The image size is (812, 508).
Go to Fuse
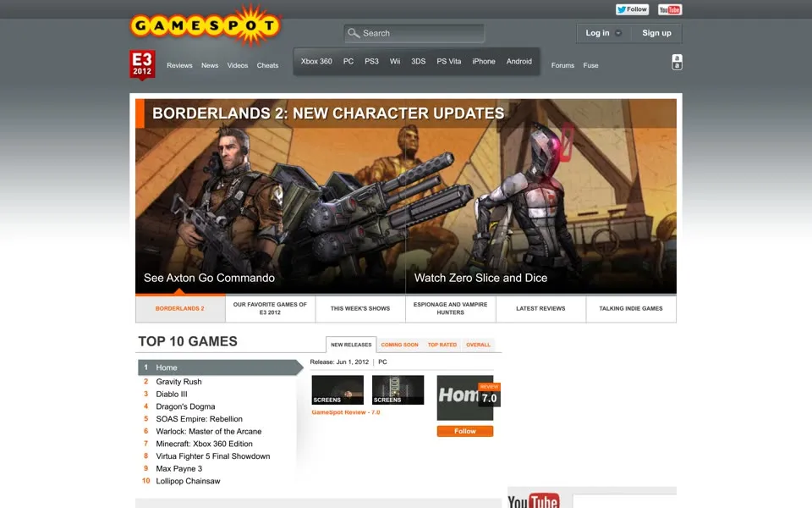590,65
